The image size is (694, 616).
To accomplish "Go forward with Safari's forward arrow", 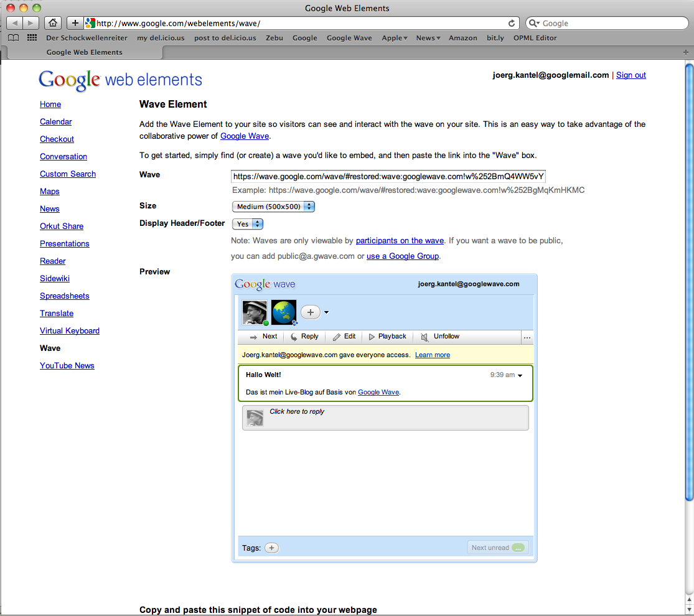I will (30, 23).
